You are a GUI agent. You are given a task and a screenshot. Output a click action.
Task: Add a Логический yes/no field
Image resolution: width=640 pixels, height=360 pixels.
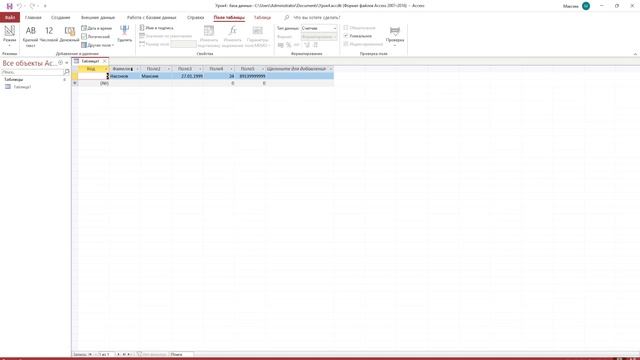point(96,36)
